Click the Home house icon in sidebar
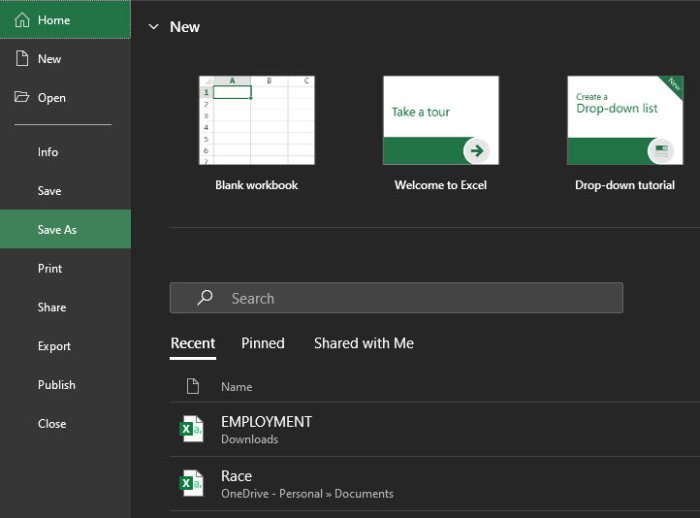The height and width of the screenshot is (518, 700). coord(22,20)
